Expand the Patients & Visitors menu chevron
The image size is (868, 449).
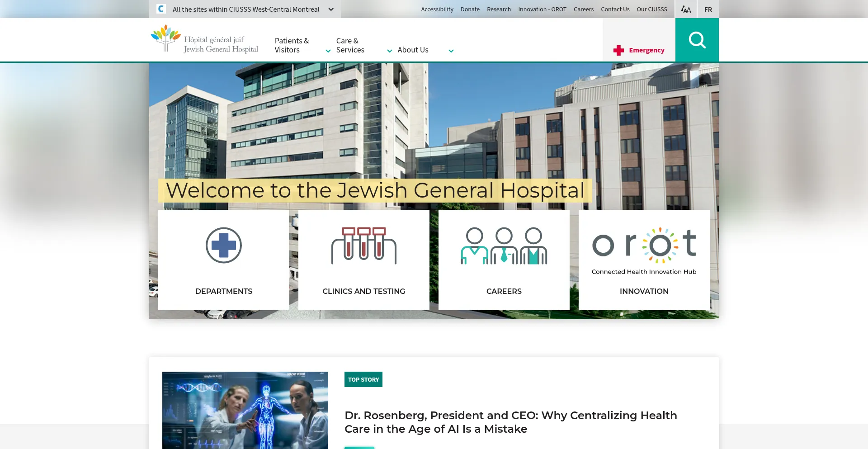328,51
